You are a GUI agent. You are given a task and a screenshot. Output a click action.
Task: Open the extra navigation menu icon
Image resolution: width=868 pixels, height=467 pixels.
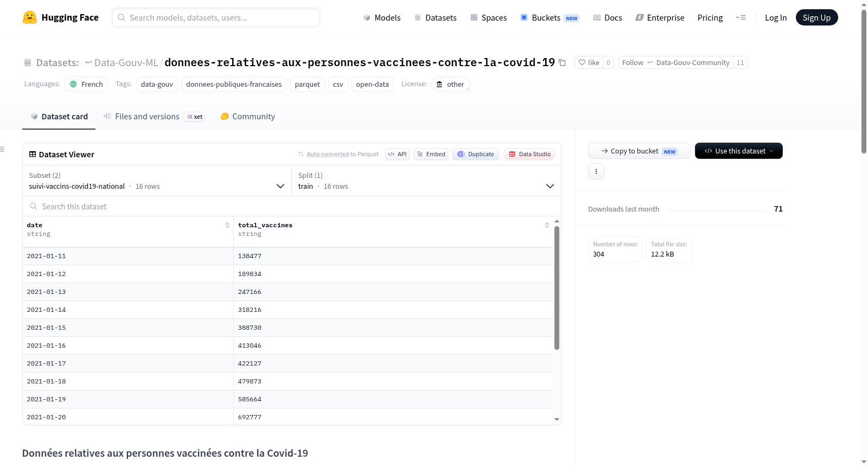741,17
